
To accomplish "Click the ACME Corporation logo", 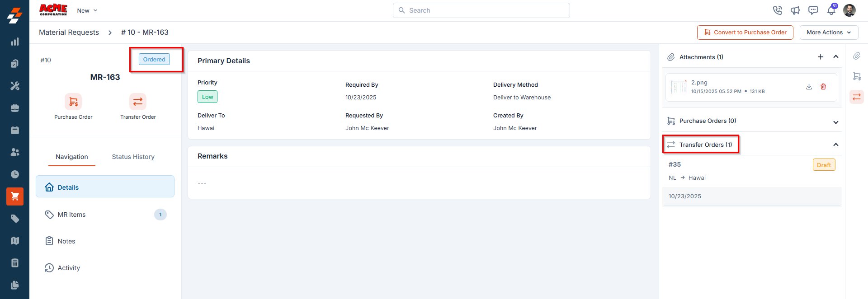I will pyautogui.click(x=53, y=10).
